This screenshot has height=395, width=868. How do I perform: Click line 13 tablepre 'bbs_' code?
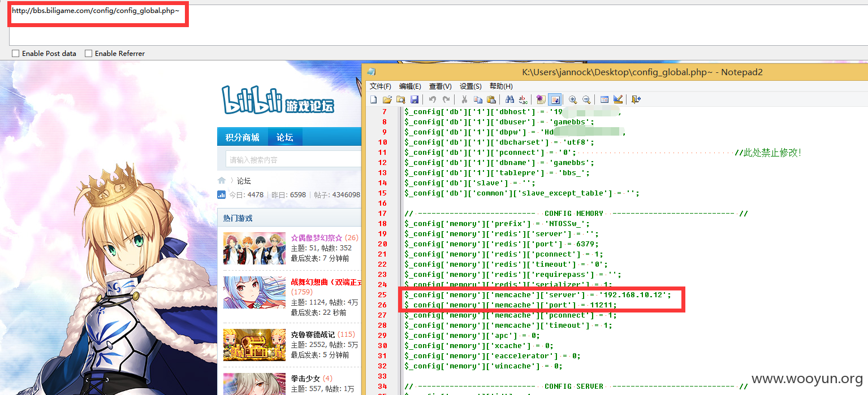tap(498, 173)
